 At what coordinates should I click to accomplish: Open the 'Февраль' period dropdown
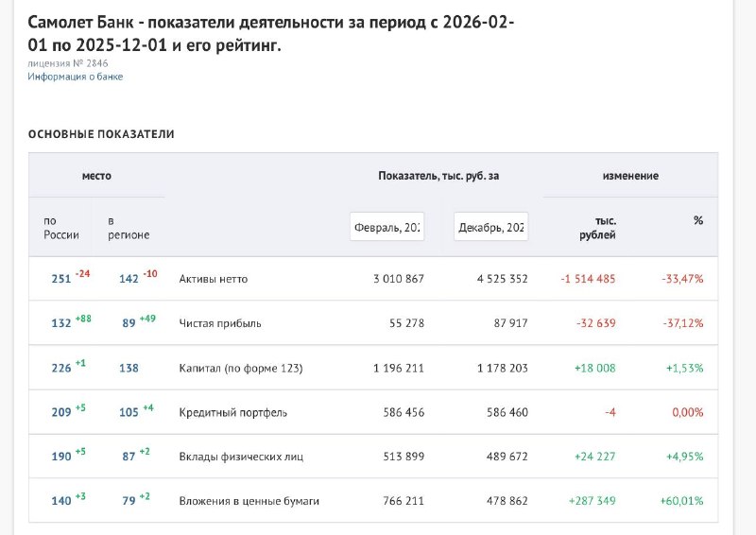pos(387,227)
